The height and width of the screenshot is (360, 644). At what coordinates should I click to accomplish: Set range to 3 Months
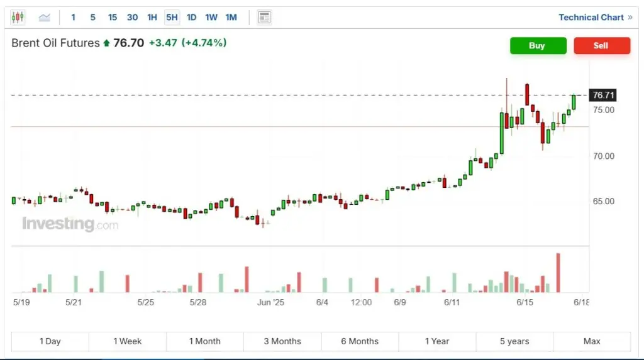click(282, 342)
